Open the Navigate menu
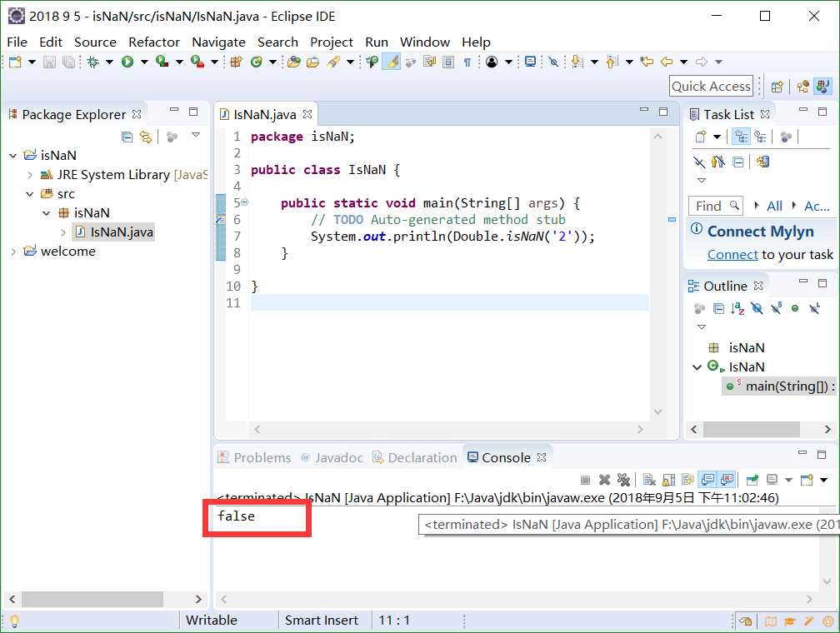Screen dimensions: 840x633 coord(218,42)
